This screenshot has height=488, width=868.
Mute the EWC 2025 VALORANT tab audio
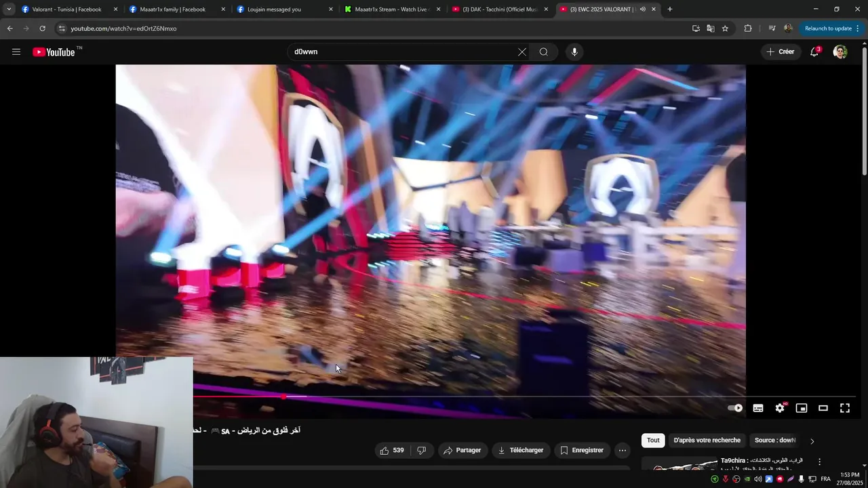642,9
